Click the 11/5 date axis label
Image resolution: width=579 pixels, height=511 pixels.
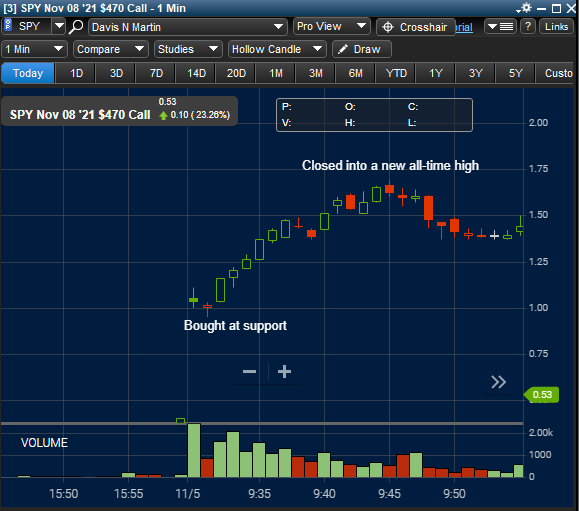coord(188,494)
